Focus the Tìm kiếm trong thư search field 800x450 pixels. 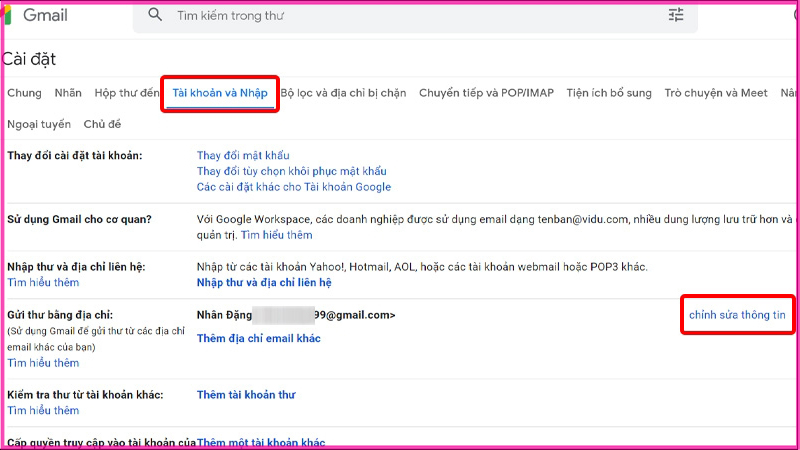click(x=415, y=16)
